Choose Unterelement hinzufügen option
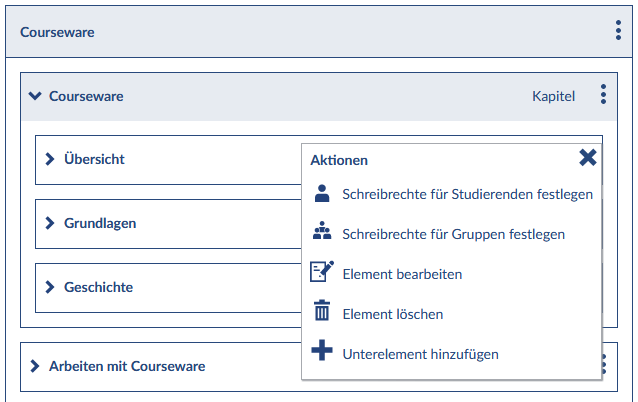638x402 pixels. point(420,354)
